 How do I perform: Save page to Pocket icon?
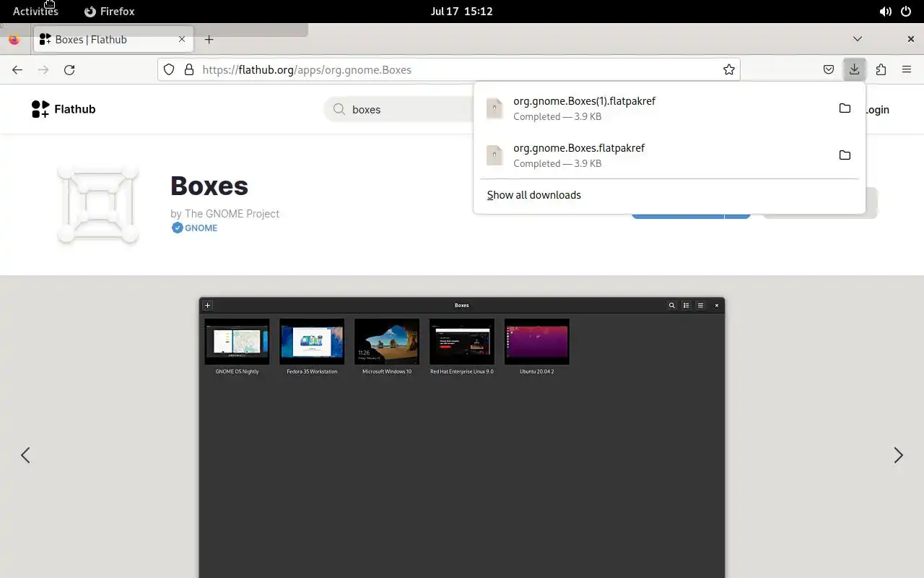pos(829,69)
